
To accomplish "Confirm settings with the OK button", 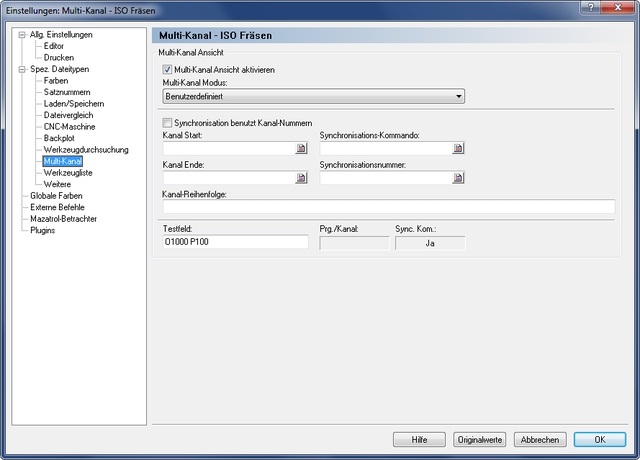I will pos(600,440).
